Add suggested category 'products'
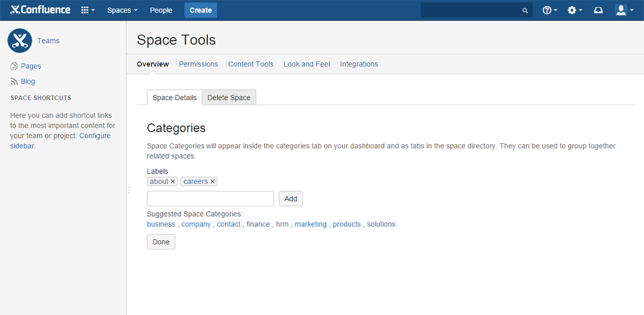This screenshot has width=644, height=315. pyautogui.click(x=347, y=224)
